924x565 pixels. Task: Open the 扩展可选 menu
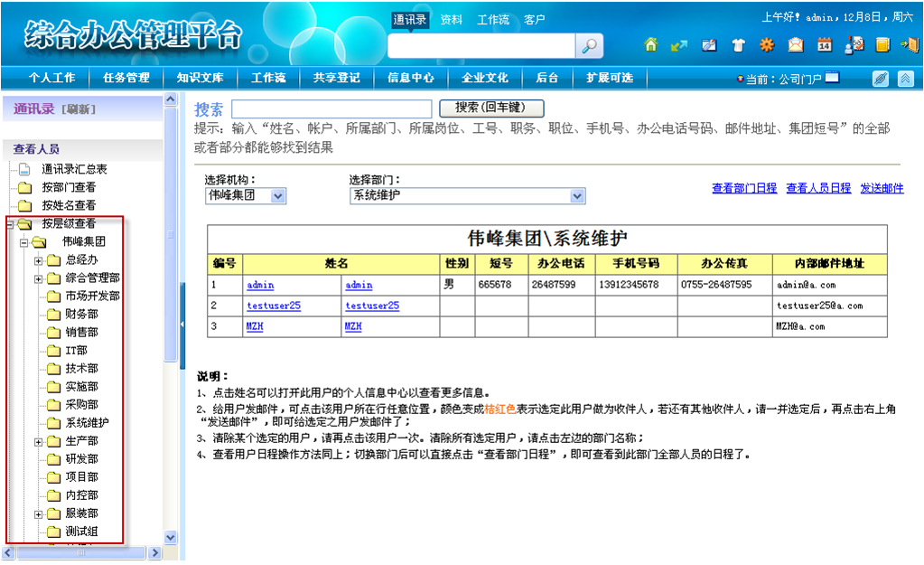coord(610,78)
